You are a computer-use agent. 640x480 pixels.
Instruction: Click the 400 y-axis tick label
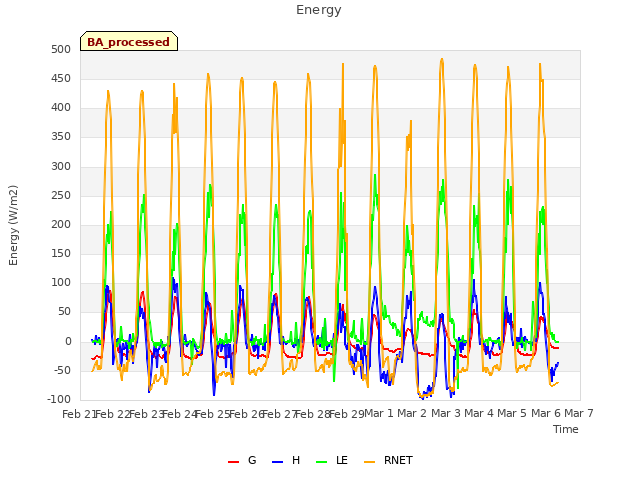[x=61, y=108]
